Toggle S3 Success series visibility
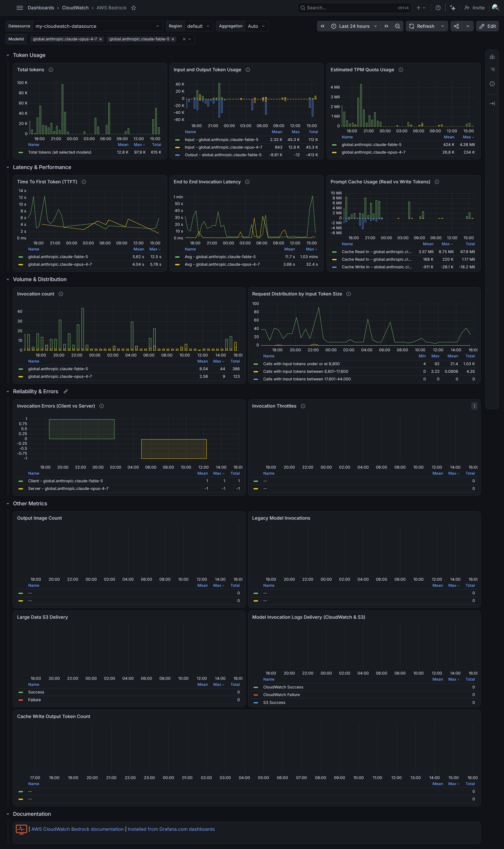 [x=274, y=703]
